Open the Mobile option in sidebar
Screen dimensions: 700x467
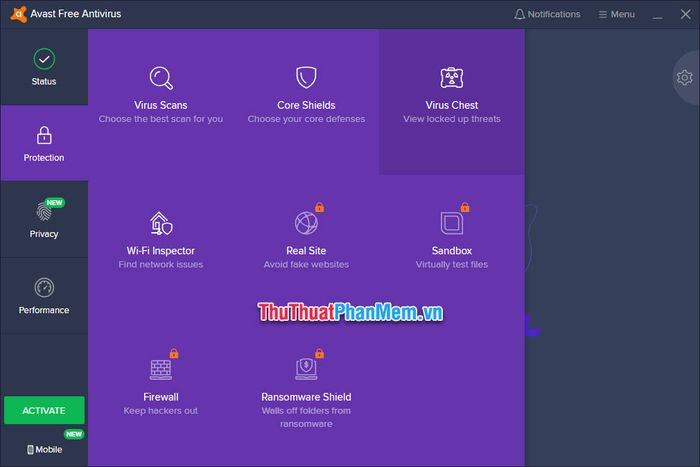coord(44,449)
